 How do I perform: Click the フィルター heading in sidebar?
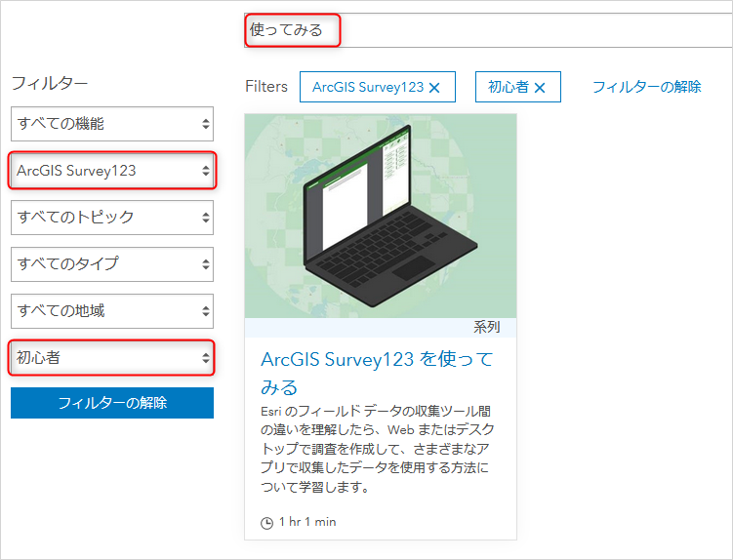(50, 83)
